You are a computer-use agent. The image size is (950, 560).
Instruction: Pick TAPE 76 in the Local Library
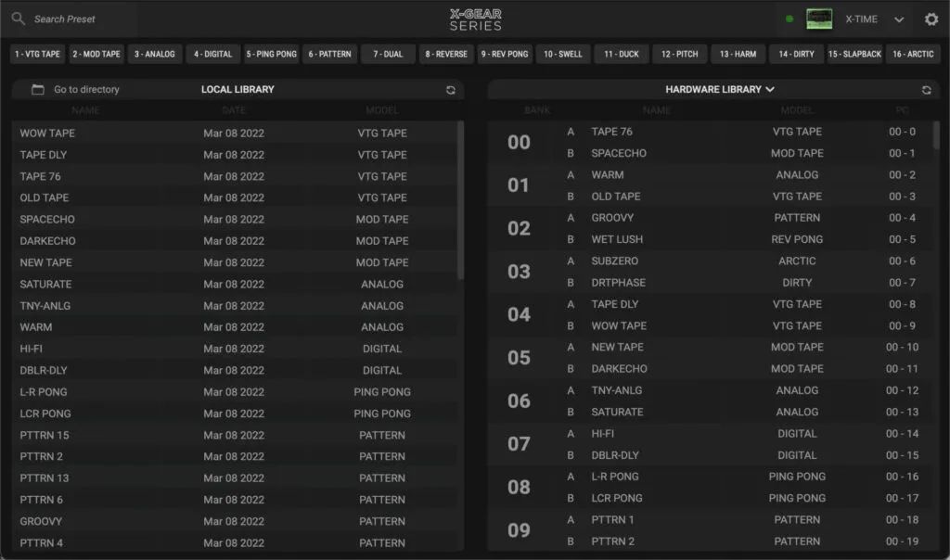click(x=235, y=177)
